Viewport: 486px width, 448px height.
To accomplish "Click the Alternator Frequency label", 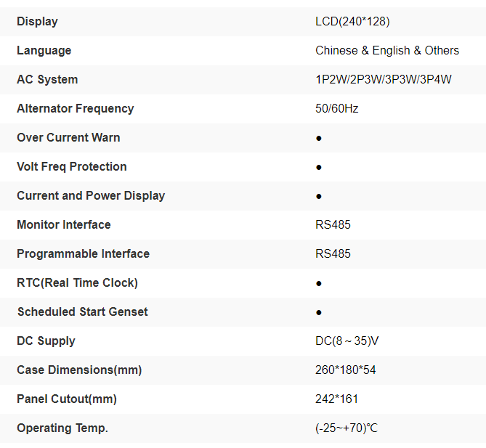I will pyautogui.click(x=75, y=109).
